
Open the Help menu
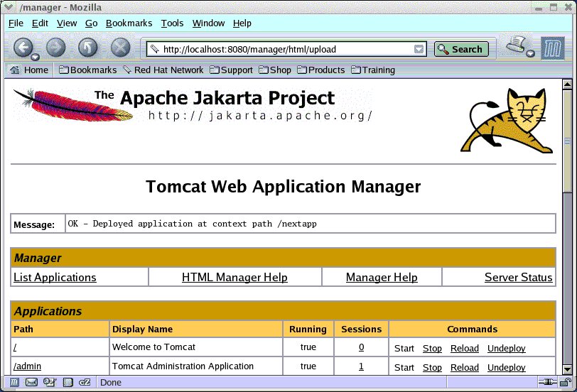coord(242,23)
